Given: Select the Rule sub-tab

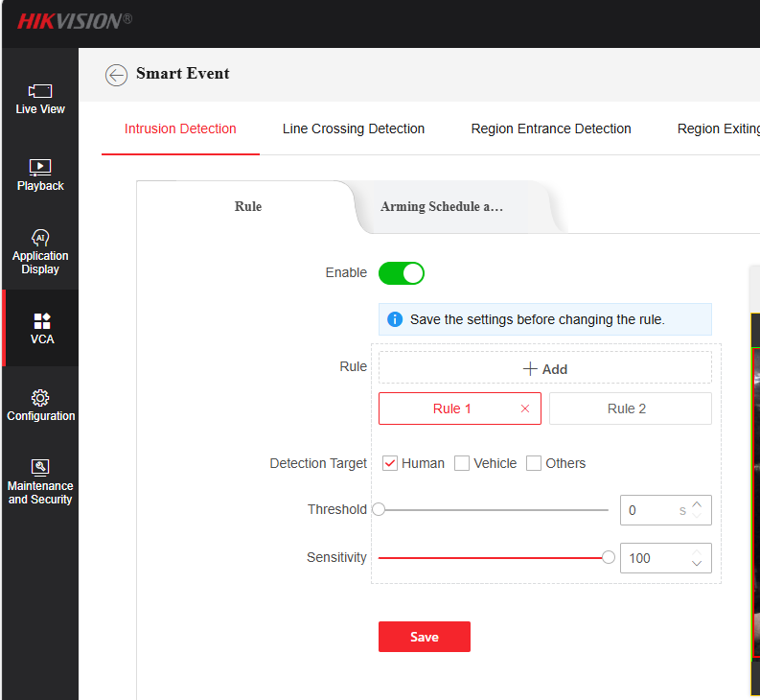Looking at the screenshot, I should click(247, 207).
